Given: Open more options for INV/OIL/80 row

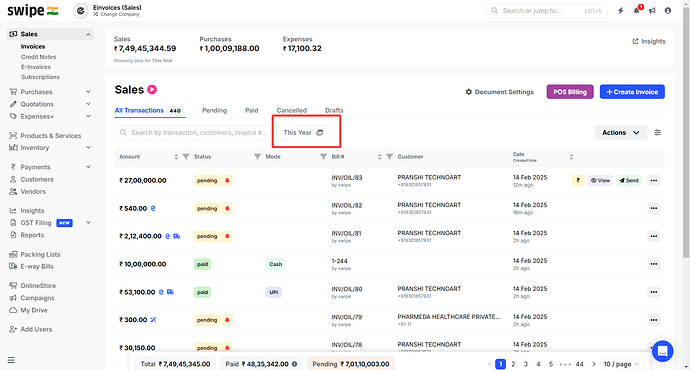Looking at the screenshot, I should tap(653, 292).
